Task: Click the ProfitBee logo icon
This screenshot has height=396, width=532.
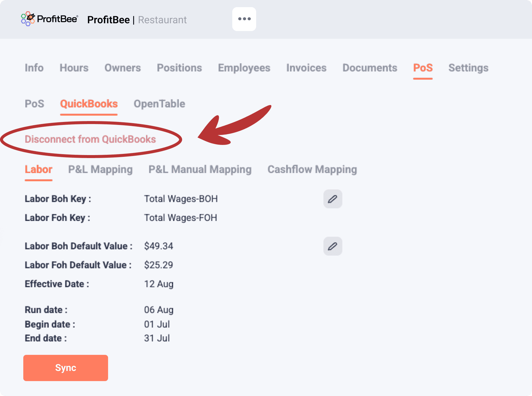Action: (x=28, y=19)
